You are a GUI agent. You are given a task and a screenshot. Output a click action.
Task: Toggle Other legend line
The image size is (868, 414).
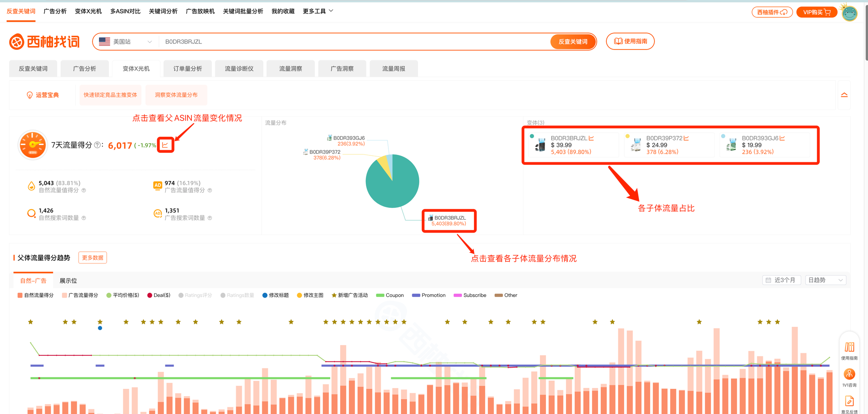point(506,296)
